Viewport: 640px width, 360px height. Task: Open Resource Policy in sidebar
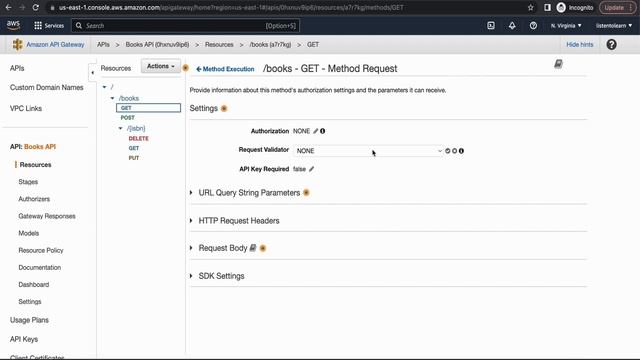41,251
